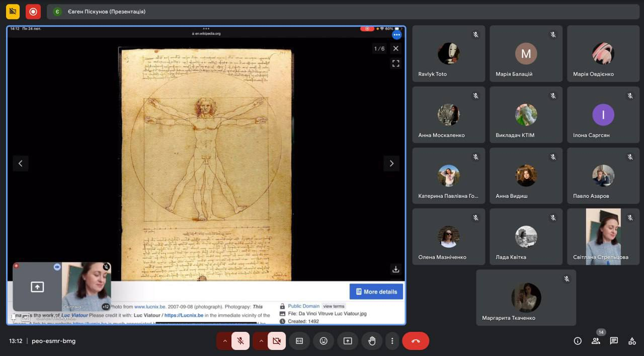Click Світлана video thumbnail in self-view

87,287
